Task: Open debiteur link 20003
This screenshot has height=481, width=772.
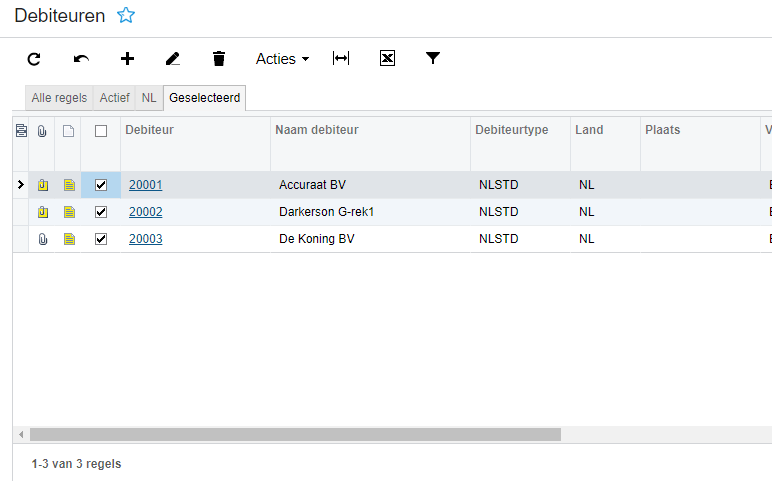Action: point(145,239)
